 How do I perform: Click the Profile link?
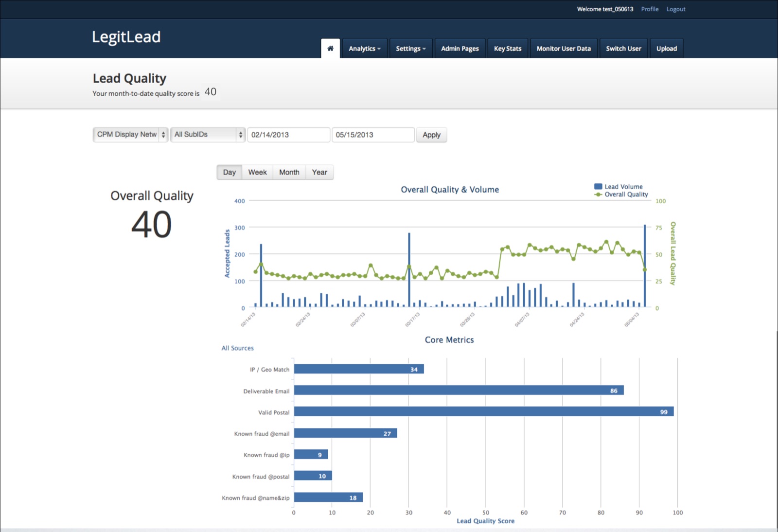click(650, 9)
